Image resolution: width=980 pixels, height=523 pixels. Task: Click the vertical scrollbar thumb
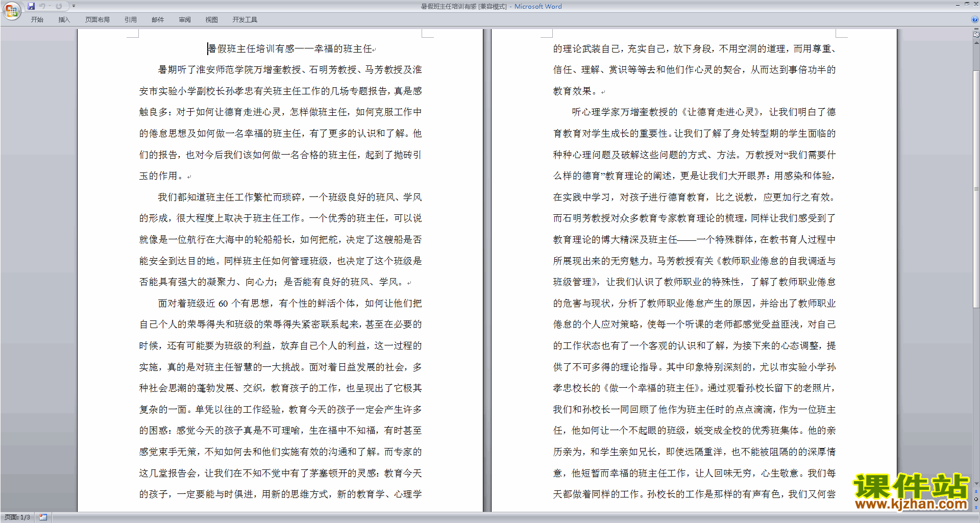[976, 189]
